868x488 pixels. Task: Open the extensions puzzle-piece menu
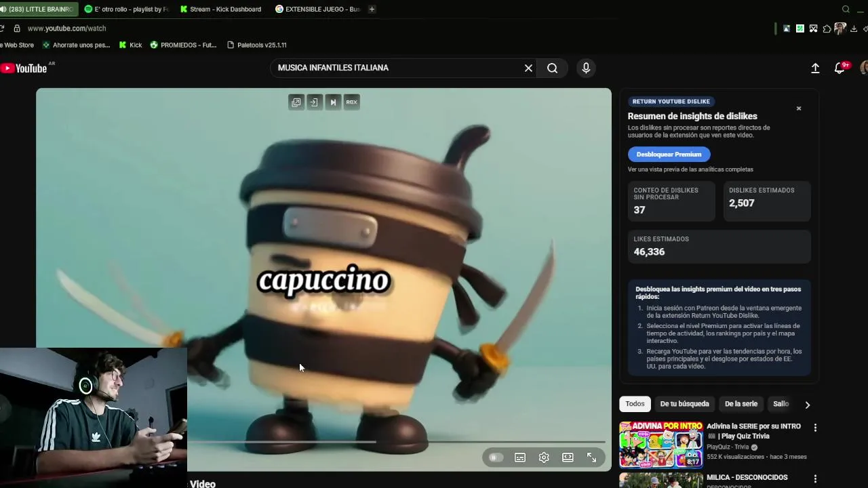click(x=827, y=28)
